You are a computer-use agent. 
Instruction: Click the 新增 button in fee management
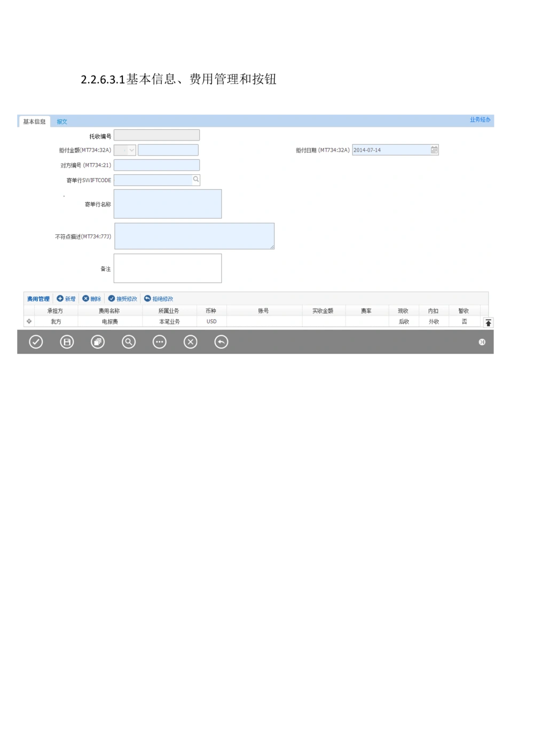[x=66, y=299]
